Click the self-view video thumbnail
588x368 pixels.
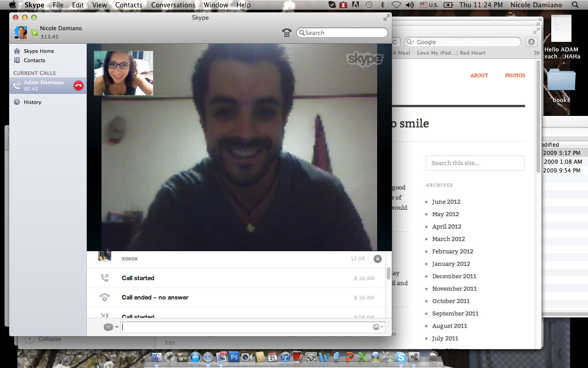123,73
